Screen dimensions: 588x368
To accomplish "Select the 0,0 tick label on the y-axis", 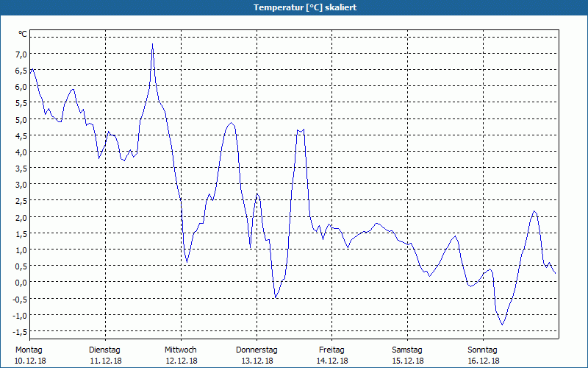I will tap(21, 282).
